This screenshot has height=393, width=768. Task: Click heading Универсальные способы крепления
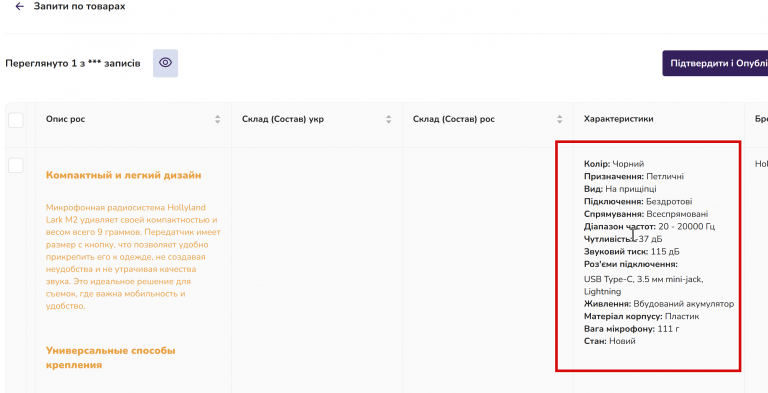click(x=111, y=358)
